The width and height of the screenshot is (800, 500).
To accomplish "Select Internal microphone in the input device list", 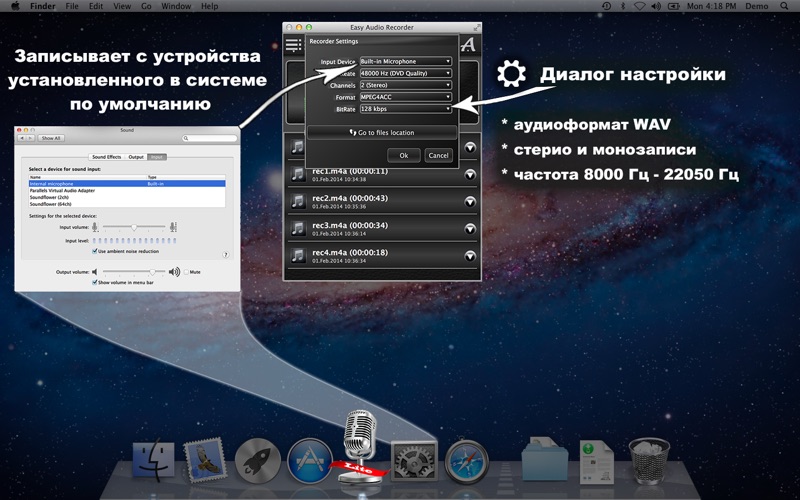I will 127,184.
